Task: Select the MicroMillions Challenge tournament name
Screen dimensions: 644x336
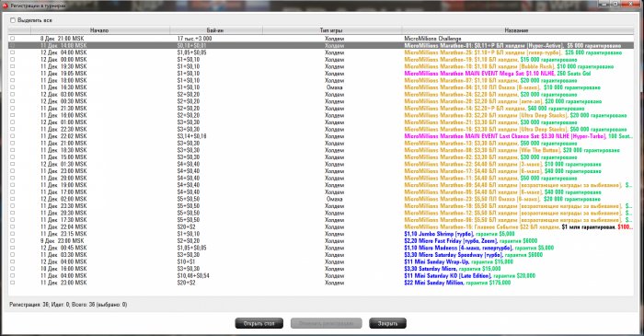Action: pos(432,38)
